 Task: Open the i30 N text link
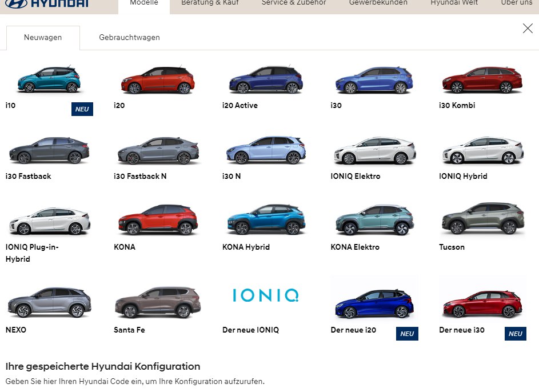click(x=231, y=176)
